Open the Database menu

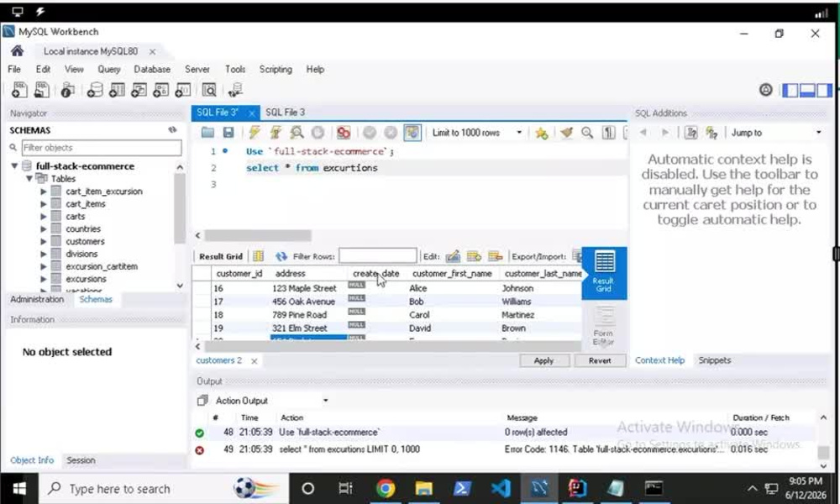point(152,69)
